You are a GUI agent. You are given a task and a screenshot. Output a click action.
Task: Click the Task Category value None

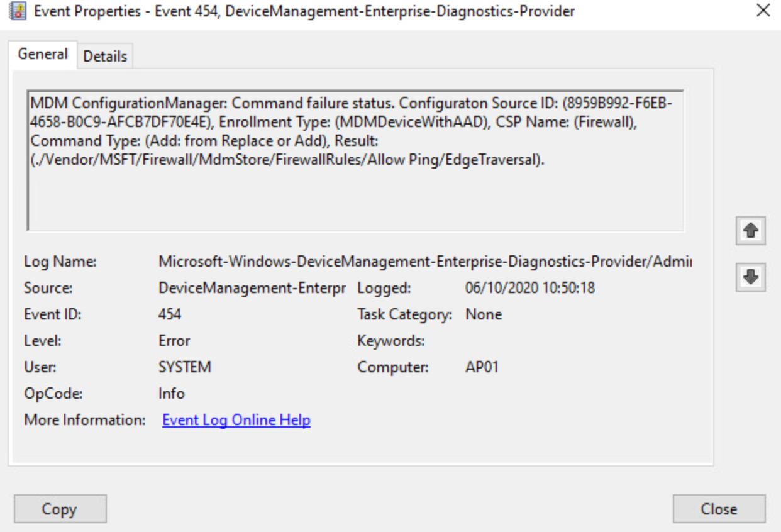pyautogui.click(x=484, y=314)
